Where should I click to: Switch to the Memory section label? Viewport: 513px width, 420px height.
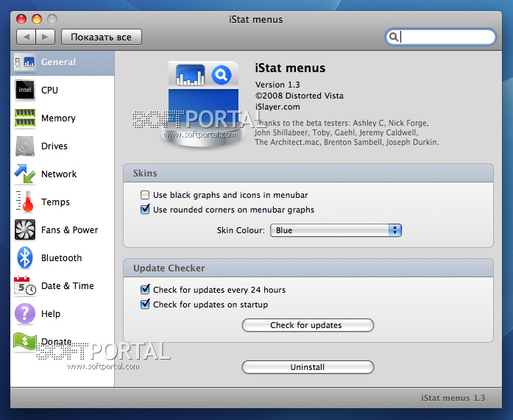pyautogui.click(x=58, y=118)
